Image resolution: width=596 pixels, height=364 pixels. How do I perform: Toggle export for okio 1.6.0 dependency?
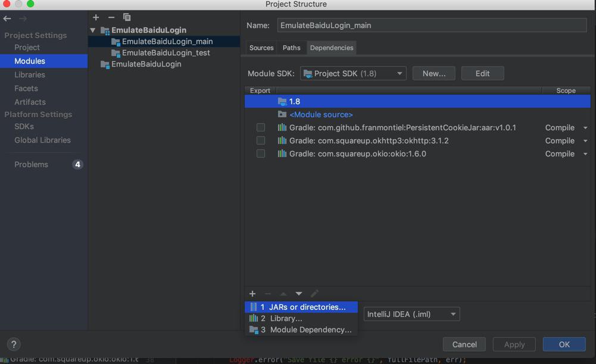pyautogui.click(x=261, y=153)
